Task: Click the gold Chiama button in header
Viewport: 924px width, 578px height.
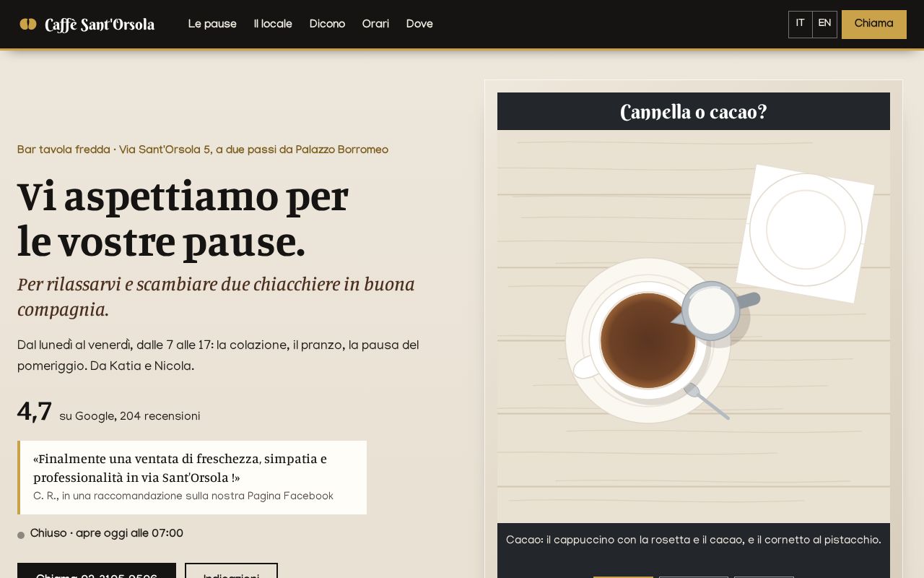Action: click(x=874, y=25)
